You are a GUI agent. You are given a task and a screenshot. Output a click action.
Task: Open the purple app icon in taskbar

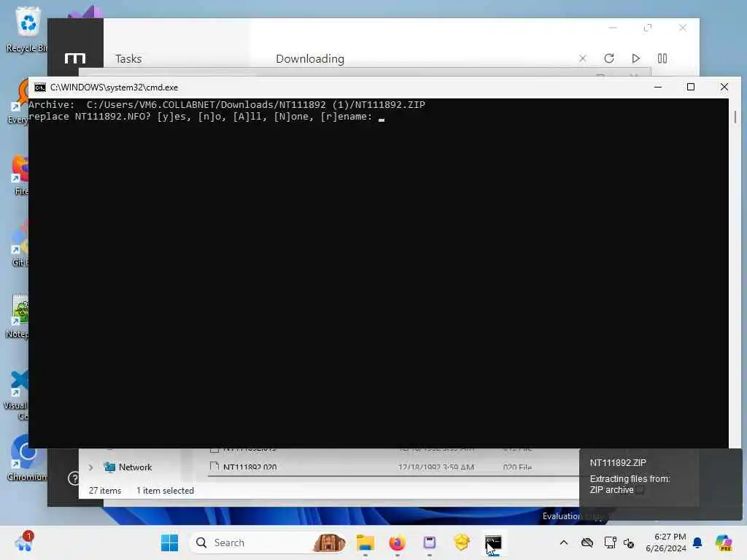tap(429, 542)
